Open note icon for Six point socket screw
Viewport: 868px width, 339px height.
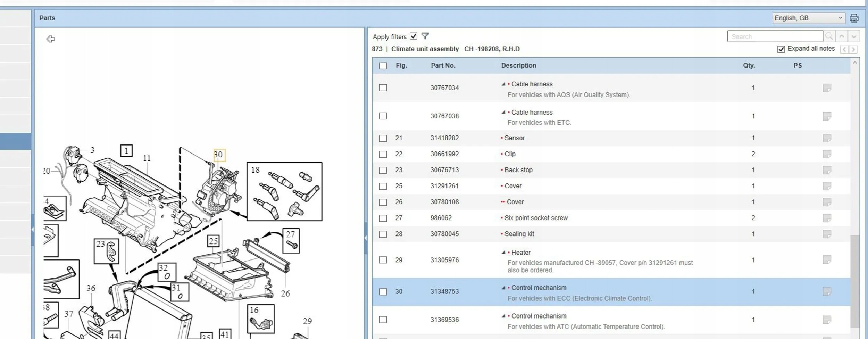click(x=827, y=218)
